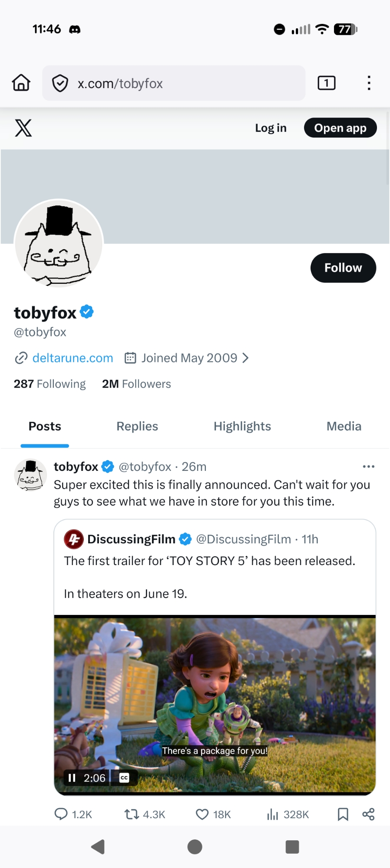Follow the tobyfox account
The width and height of the screenshot is (390, 868).
tap(343, 268)
